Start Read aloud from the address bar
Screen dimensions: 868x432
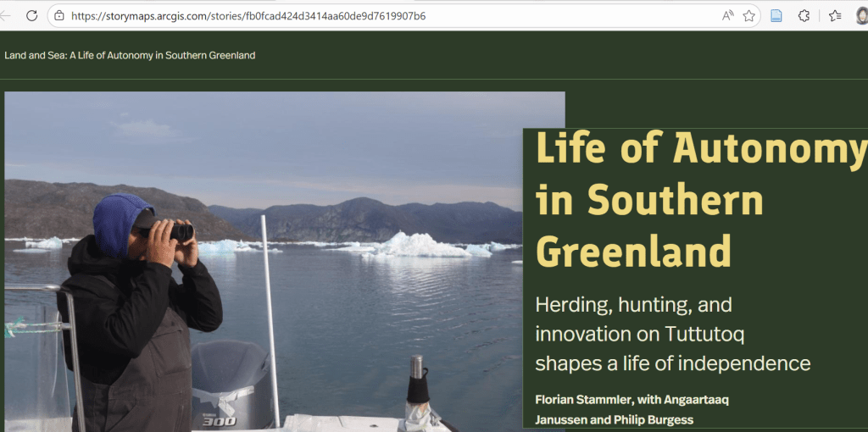click(x=727, y=15)
